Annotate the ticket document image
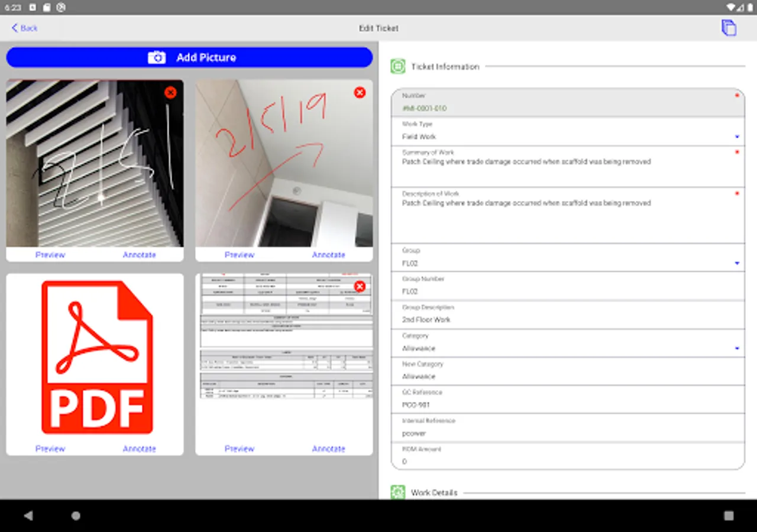Screen dimensions: 757x532 tap(329, 449)
